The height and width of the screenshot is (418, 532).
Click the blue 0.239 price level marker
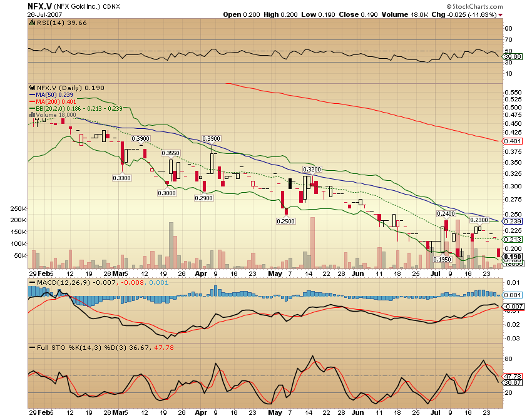512,222
